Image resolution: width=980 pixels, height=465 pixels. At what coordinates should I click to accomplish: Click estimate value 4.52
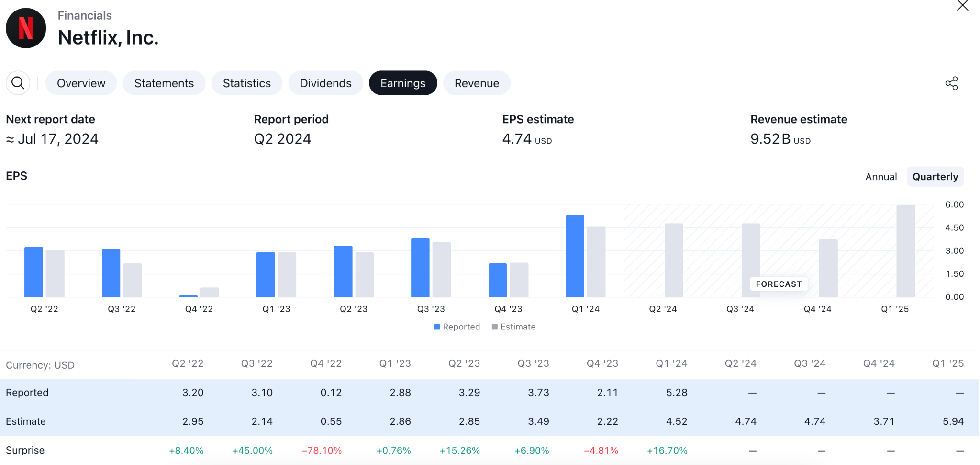[677, 421]
